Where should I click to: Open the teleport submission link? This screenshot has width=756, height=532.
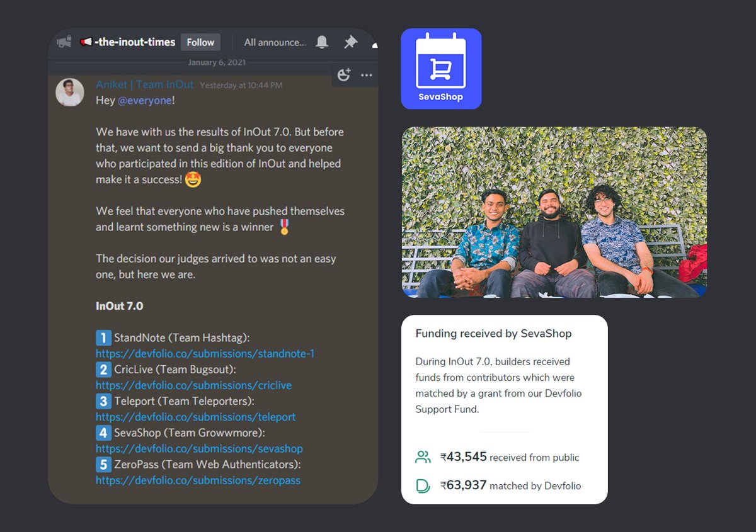click(195, 417)
